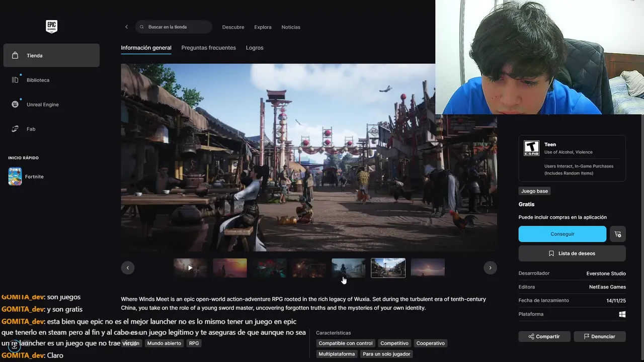Screen dimensions: 644x362
Task: Click the Unreal Engine logo icon
Action: 15,105
